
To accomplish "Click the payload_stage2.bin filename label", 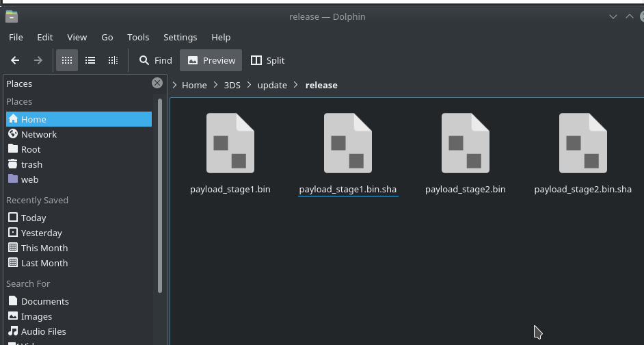I will (466, 190).
